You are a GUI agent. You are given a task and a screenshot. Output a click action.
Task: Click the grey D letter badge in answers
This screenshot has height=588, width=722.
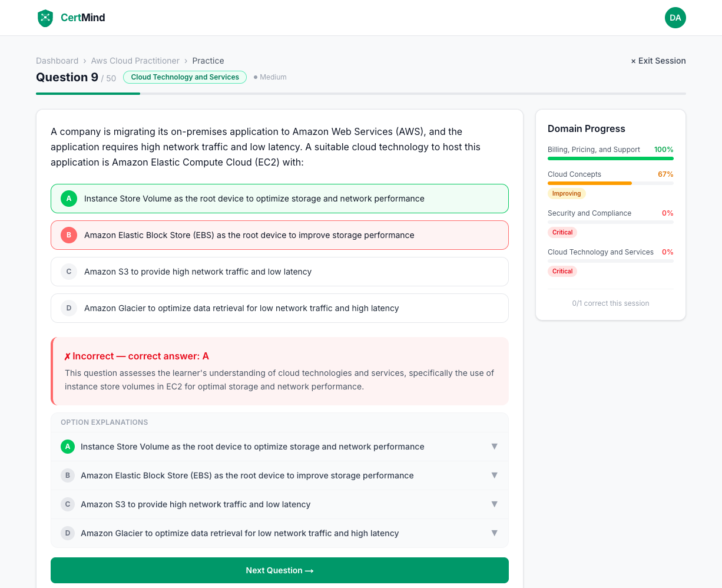[x=69, y=308]
